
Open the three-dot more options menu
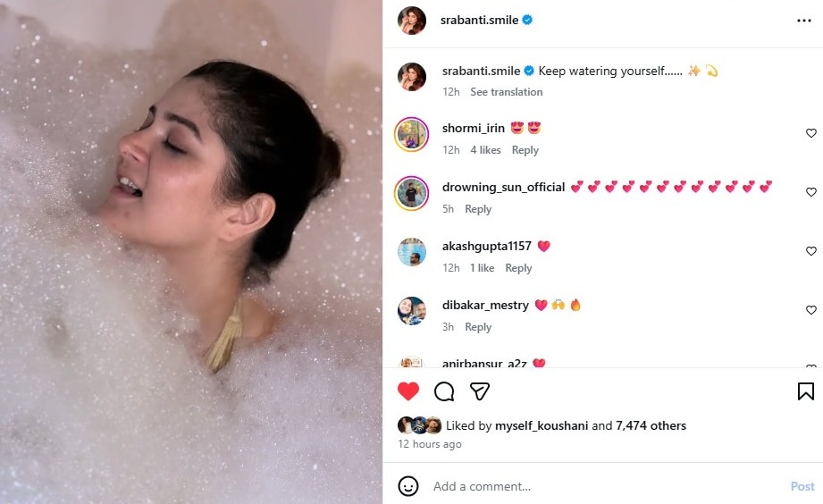pyautogui.click(x=804, y=21)
